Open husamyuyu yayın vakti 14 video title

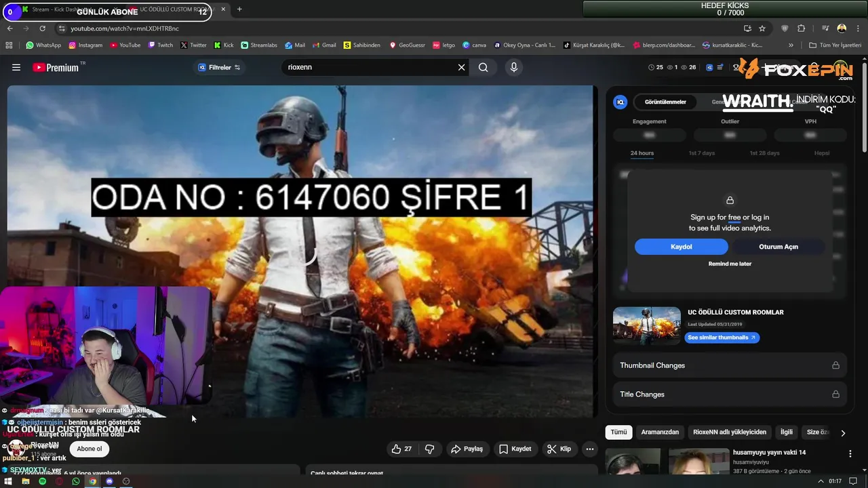click(769, 452)
